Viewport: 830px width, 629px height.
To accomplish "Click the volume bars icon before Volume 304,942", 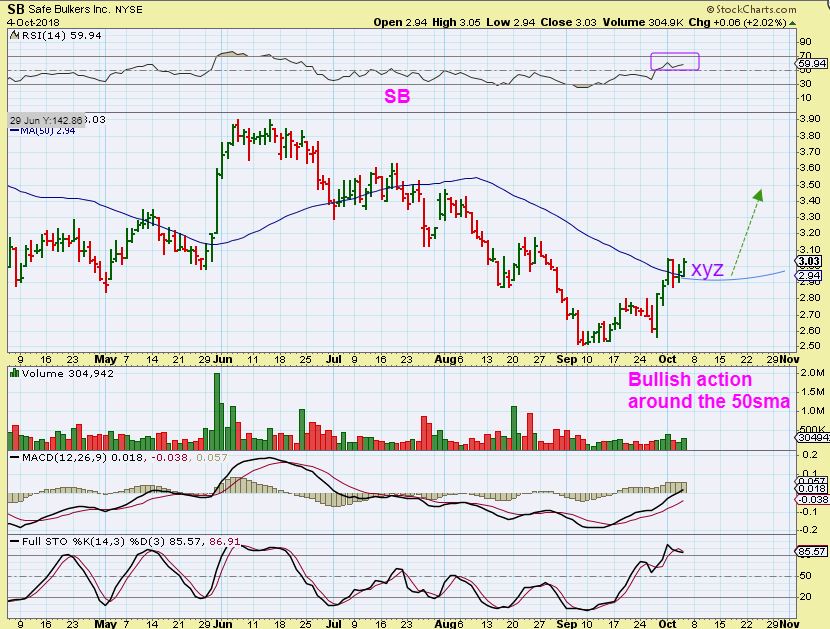I will pyautogui.click(x=15, y=373).
